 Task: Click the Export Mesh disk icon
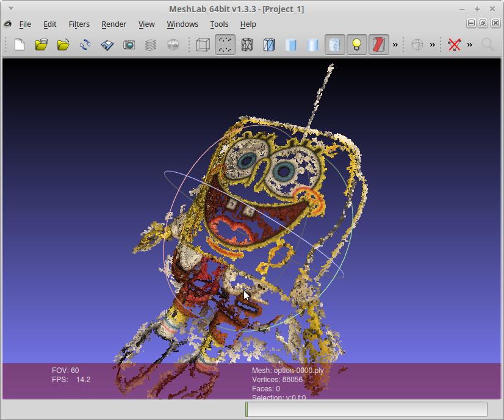[107, 45]
